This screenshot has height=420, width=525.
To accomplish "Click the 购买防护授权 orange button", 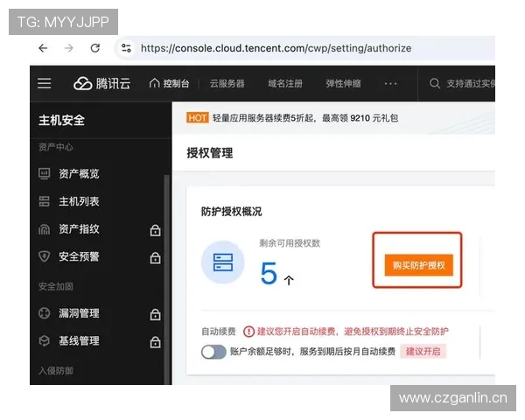I will tap(418, 265).
